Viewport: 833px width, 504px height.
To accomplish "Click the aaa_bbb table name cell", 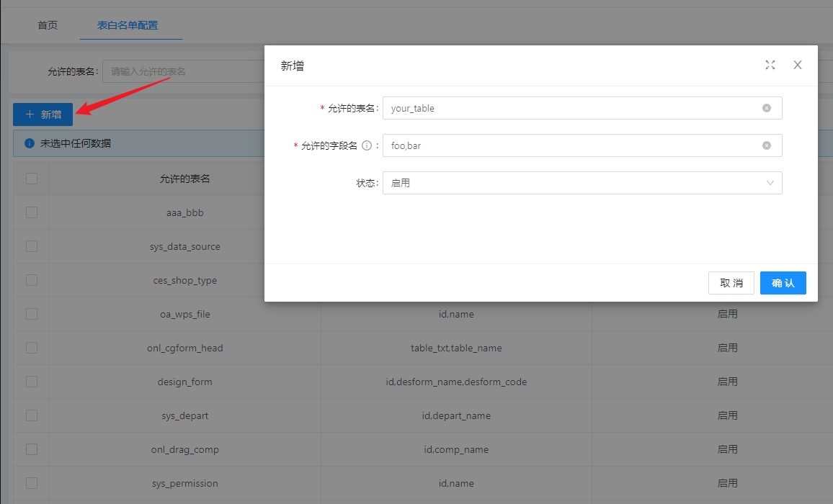I will tap(185, 212).
